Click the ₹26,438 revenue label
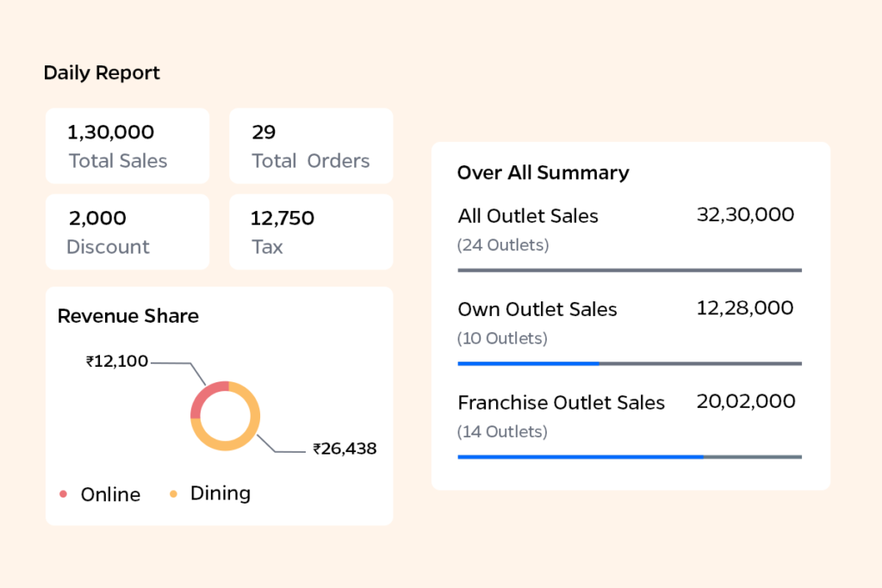 coord(345,449)
